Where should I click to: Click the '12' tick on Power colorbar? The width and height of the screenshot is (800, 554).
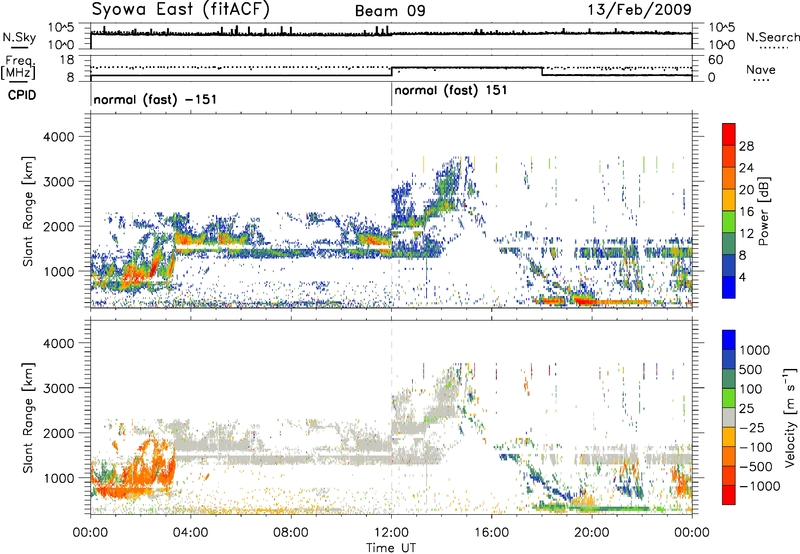(746, 234)
